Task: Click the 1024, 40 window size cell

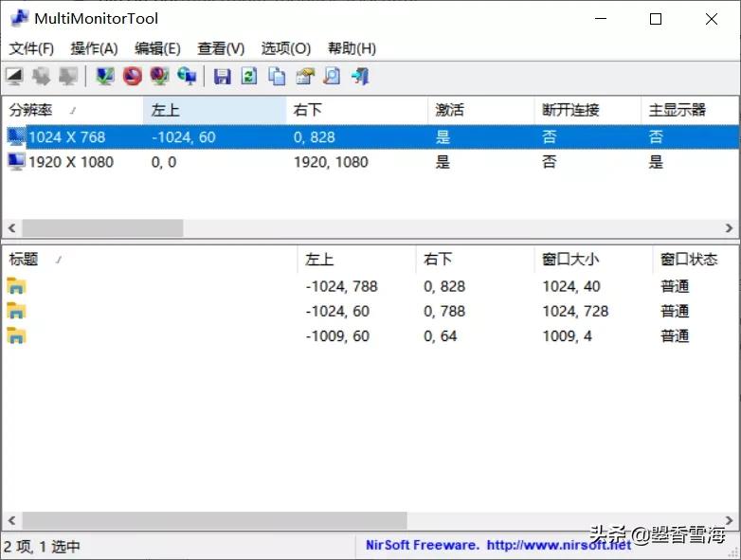Action: tap(571, 286)
